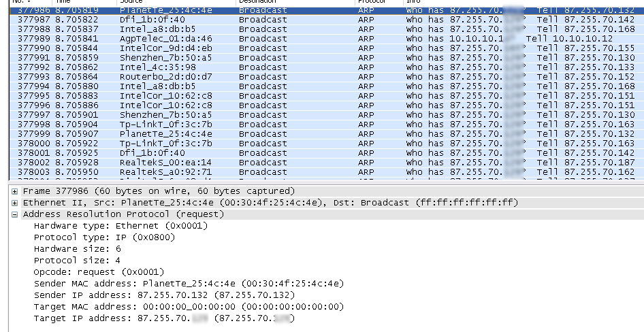Select packet 377992 from Intel_4c:35:98
This screenshot has width=644, height=332.
156,67
